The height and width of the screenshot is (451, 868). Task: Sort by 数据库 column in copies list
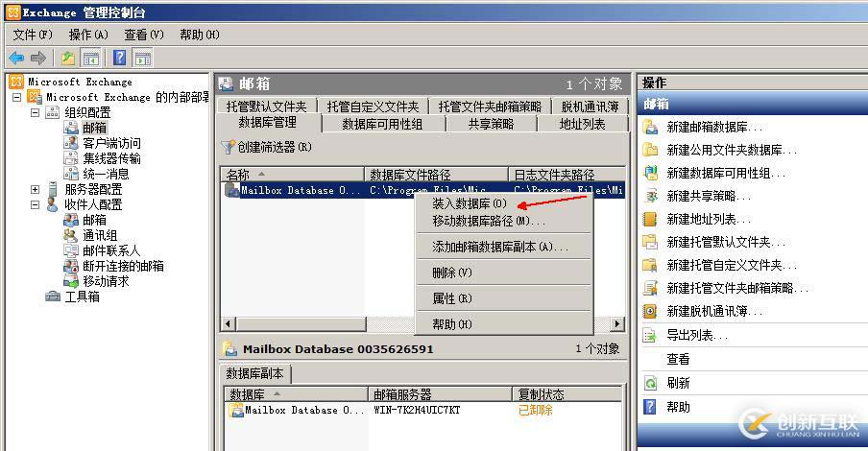coord(296,394)
